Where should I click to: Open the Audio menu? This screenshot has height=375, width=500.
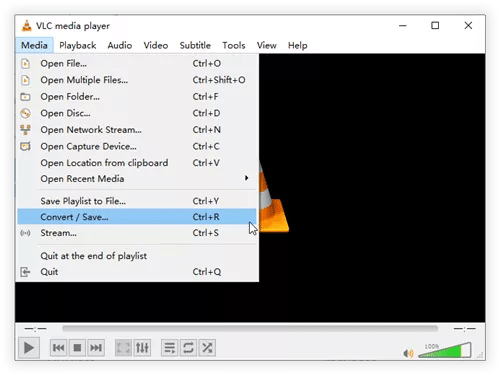pos(120,45)
